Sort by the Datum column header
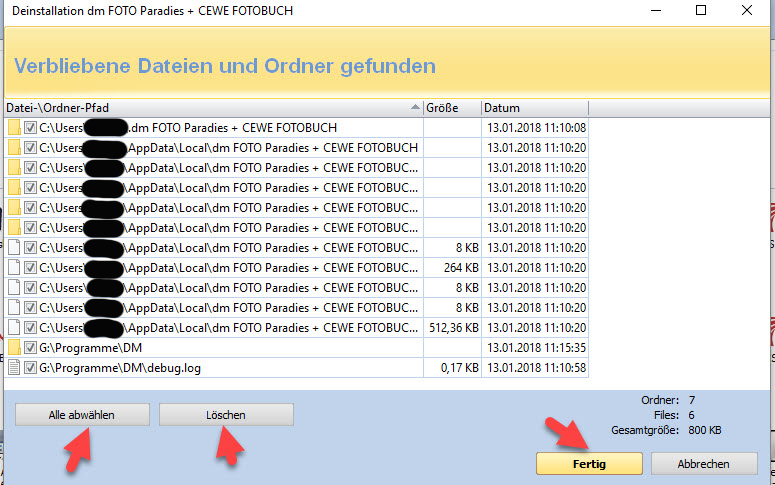 tap(535, 108)
